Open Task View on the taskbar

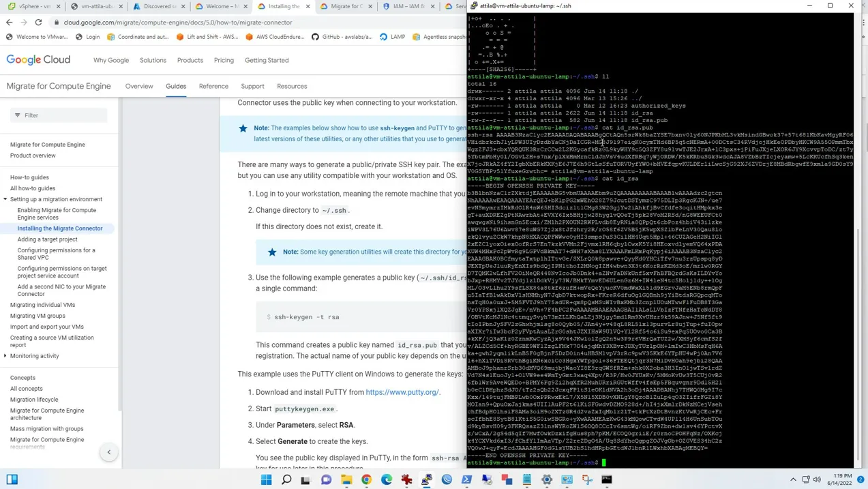[x=306, y=479]
